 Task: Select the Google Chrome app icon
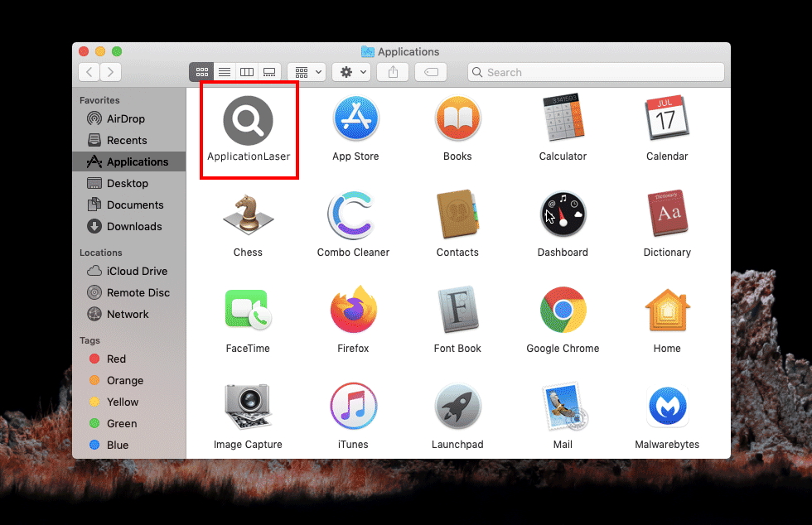[563, 310]
